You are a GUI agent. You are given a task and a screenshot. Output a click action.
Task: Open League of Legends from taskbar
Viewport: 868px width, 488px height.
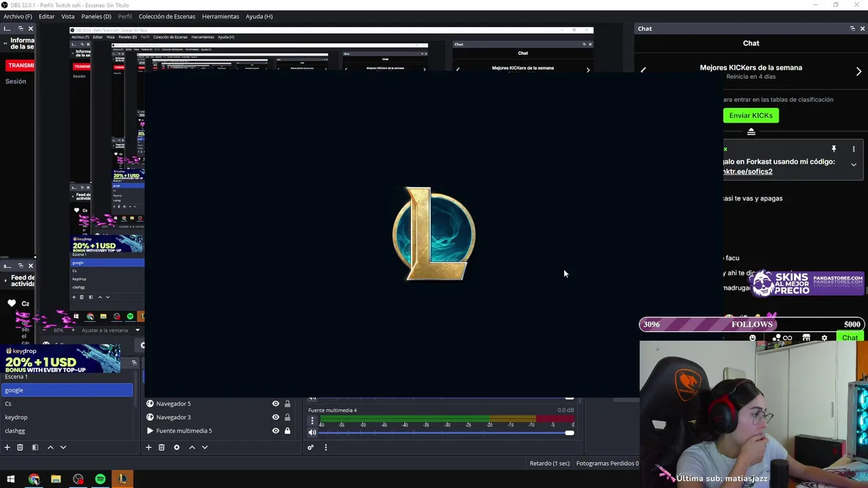tap(122, 479)
